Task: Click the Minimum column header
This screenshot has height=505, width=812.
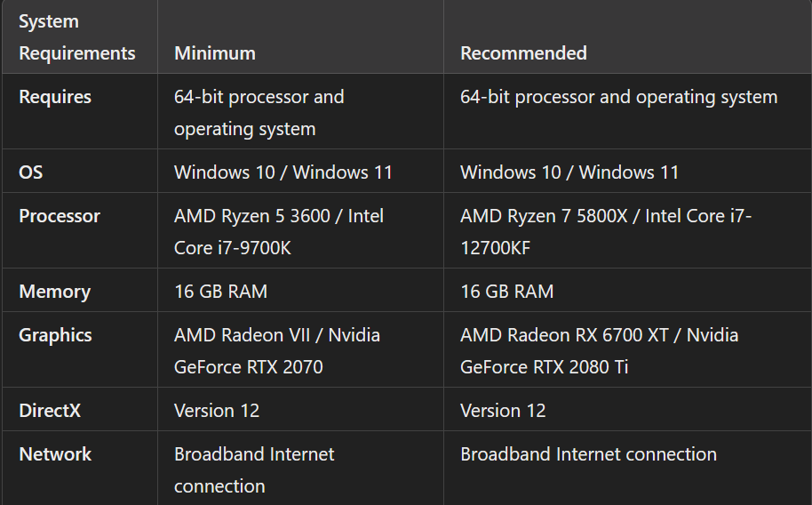Action: coord(215,53)
